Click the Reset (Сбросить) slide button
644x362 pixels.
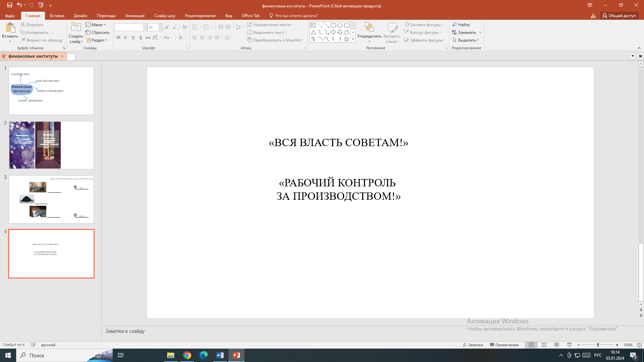click(97, 33)
